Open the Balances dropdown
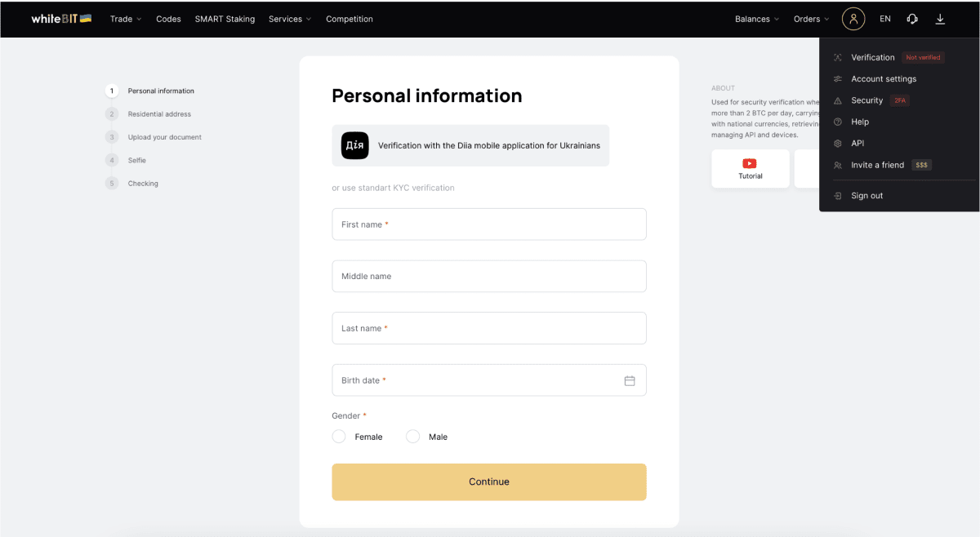This screenshot has width=980, height=537. (x=757, y=19)
